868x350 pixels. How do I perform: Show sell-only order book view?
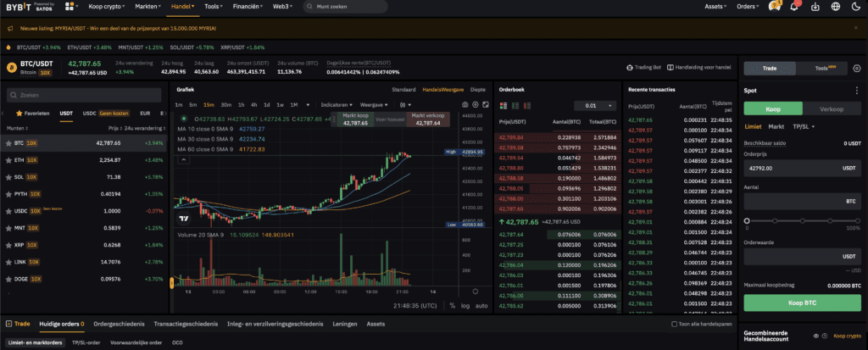coord(527,105)
